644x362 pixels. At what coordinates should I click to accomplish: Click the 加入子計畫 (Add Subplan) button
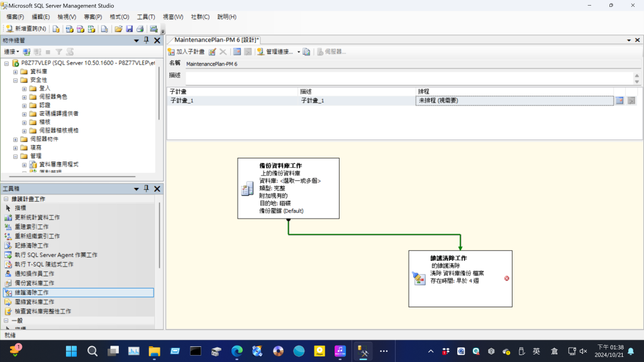[186, 52]
